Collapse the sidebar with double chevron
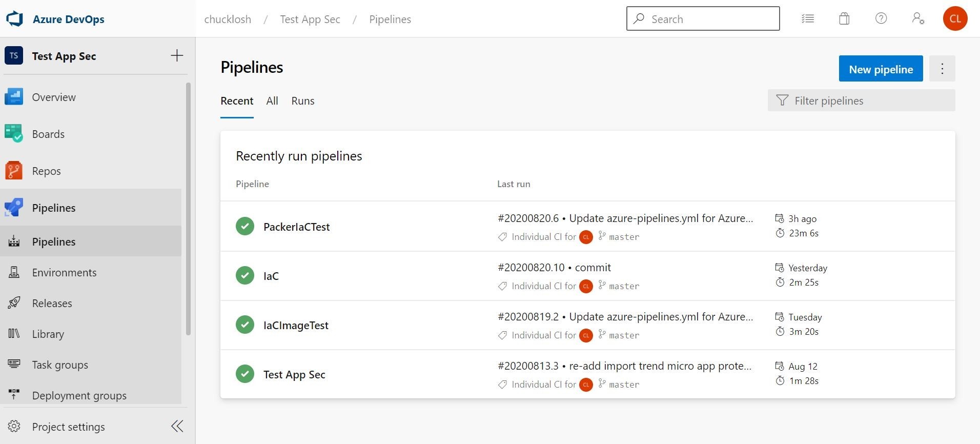This screenshot has height=444, width=980. 177,426
